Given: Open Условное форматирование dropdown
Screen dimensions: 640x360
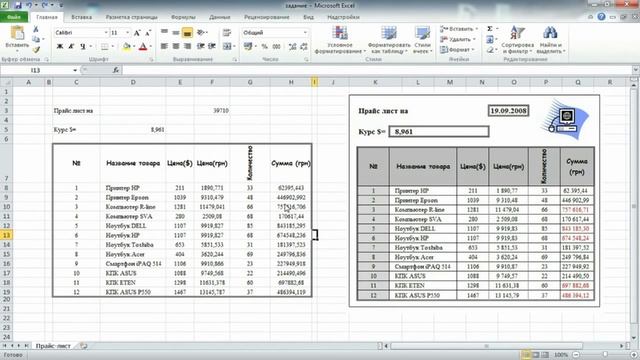Looking at the screenshot, I should (x=340, y=40).
